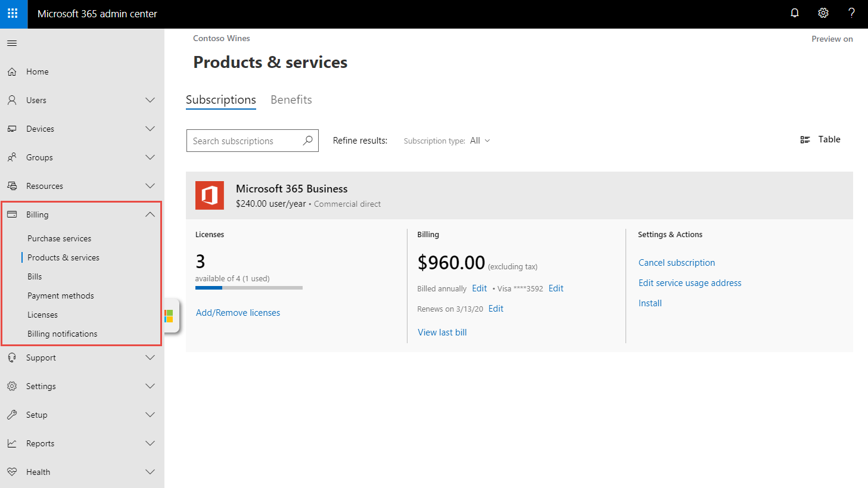Focus the Search subscriptions field
The image size is (868, 488).
tap(253, 141)
